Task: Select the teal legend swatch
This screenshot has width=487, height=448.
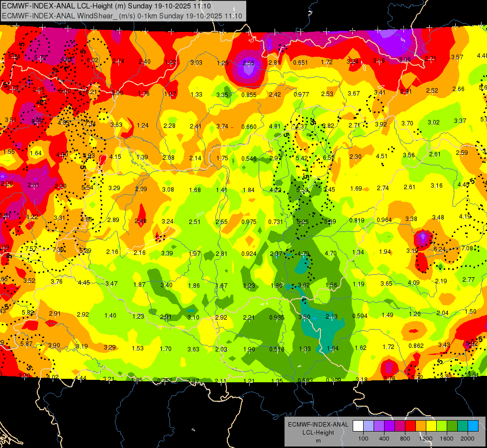Action: point(463,426)
